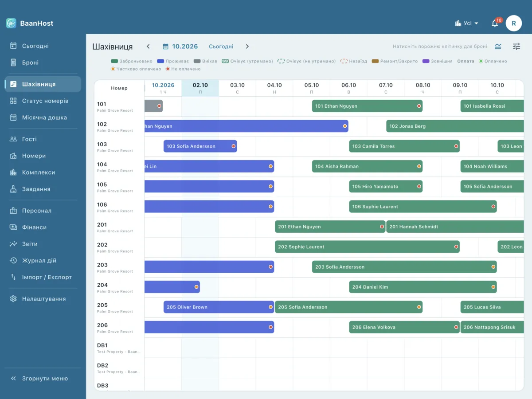Go to next period with right chevron
Image resolution: width=532 pixels, height=399 pixels.
click(247, 47)
